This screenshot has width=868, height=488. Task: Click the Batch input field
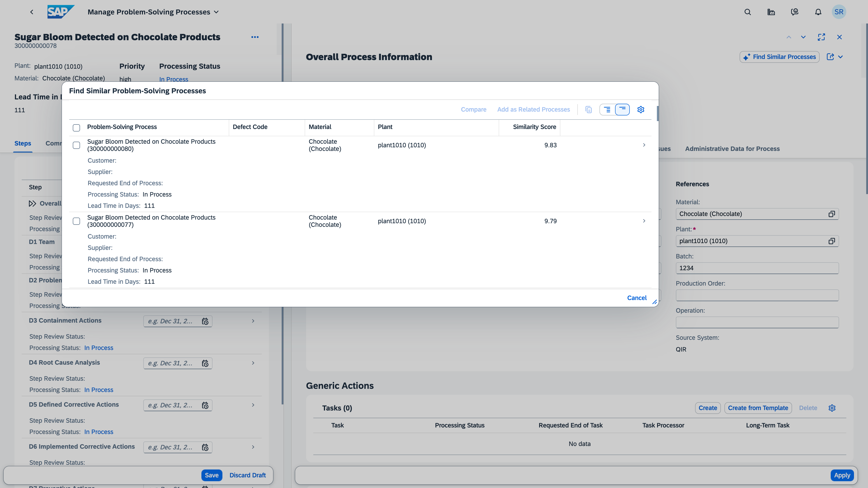click(757, 268)
